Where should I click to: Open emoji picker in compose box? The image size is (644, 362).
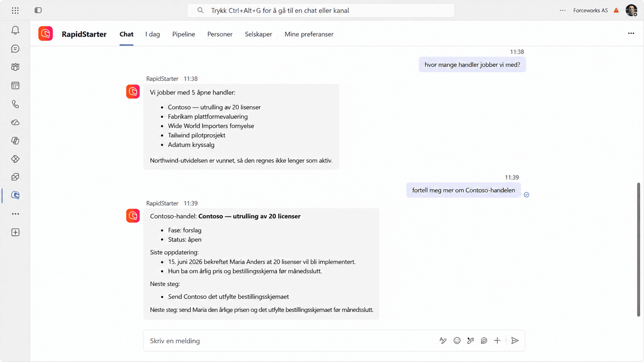click(457, 340)
